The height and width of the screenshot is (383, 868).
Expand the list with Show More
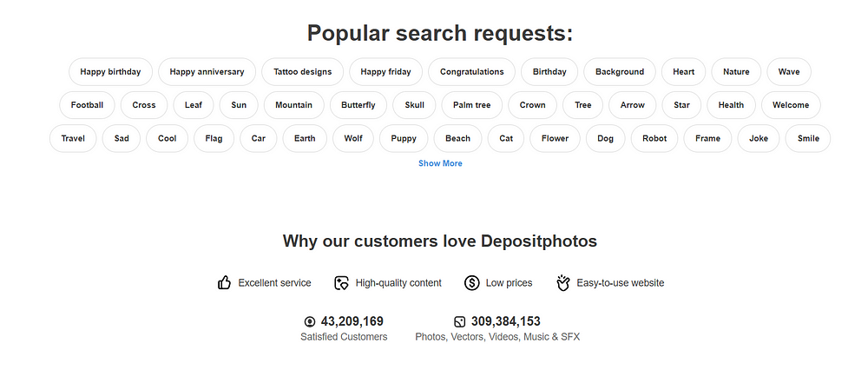coord(440,163)
